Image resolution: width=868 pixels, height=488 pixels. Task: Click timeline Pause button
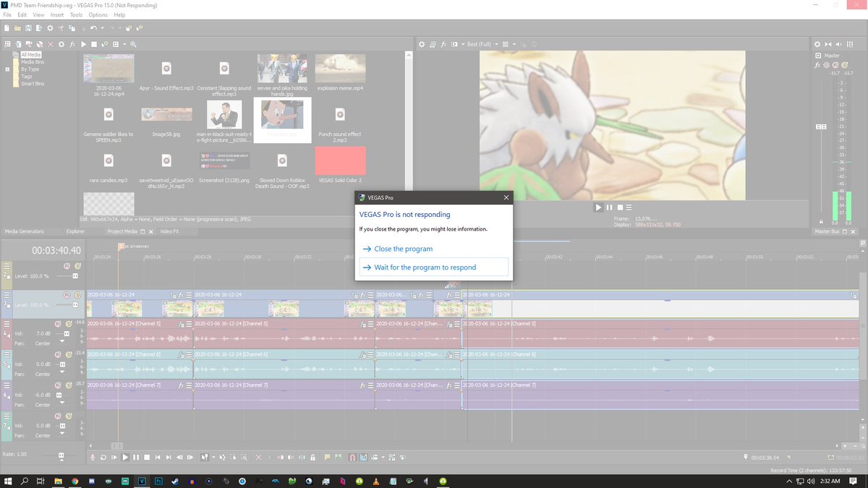136,458
